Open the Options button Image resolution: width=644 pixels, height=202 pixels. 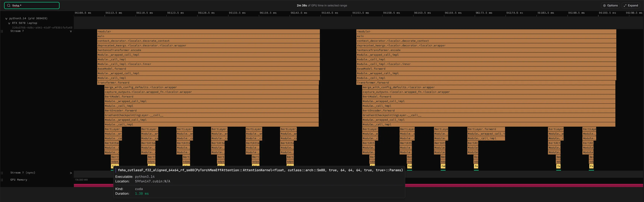611,6
